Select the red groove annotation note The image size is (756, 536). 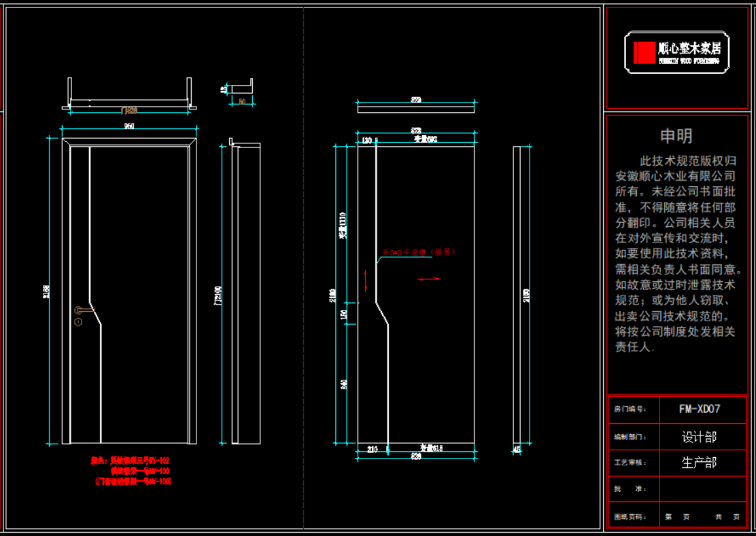(419, 252)
